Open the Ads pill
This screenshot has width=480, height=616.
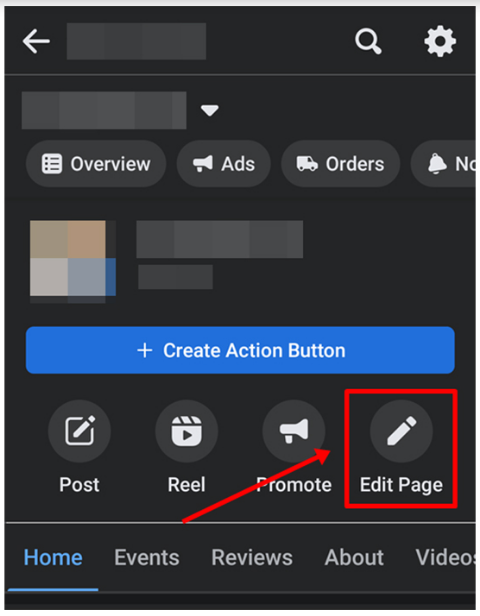tap(224, 164)
